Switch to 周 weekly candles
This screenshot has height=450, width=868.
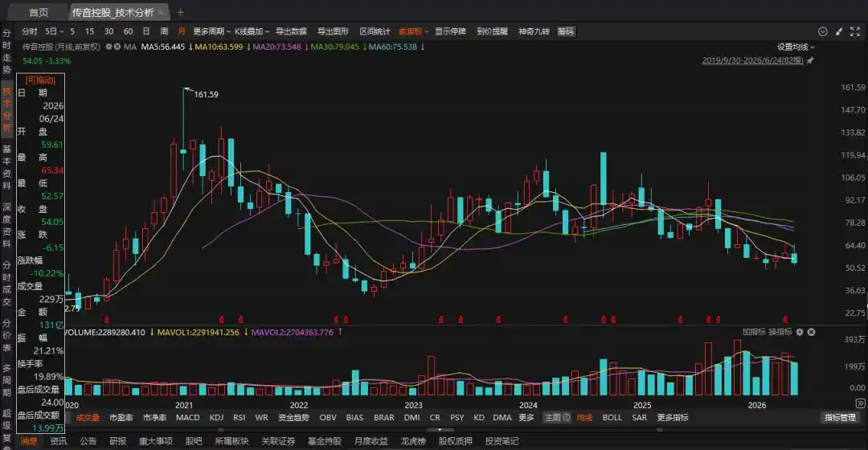click(164, 31)
